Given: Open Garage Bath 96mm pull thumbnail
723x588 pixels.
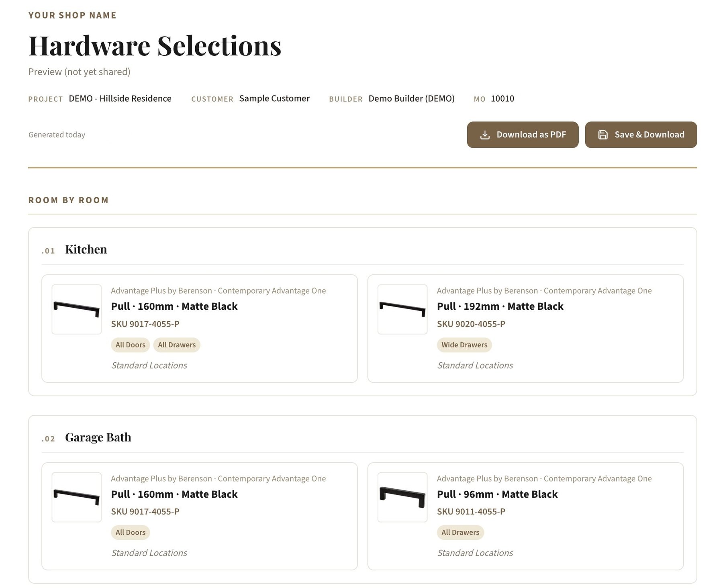Looking at the screenshot, I should click(402, 497).
